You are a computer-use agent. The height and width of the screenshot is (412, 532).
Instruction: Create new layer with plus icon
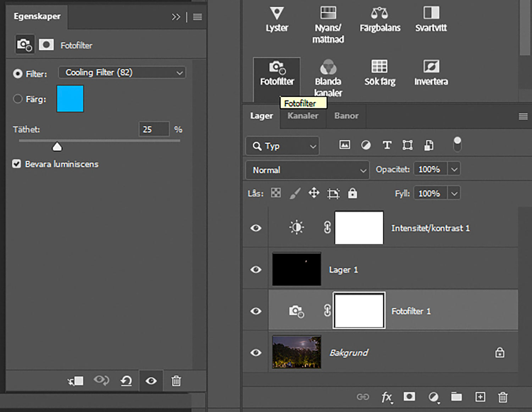(480, 397)
